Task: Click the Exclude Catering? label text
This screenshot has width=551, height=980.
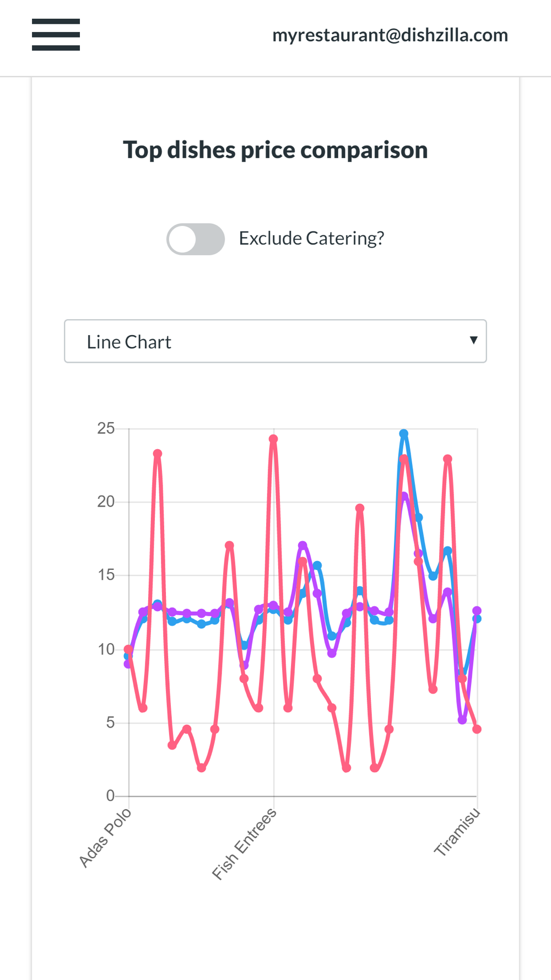Action: [x=311, y=238]
